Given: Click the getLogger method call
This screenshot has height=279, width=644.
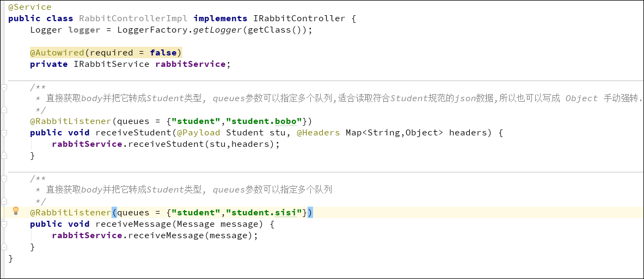Looking at the screenshot, I should [x=218, y=30].
